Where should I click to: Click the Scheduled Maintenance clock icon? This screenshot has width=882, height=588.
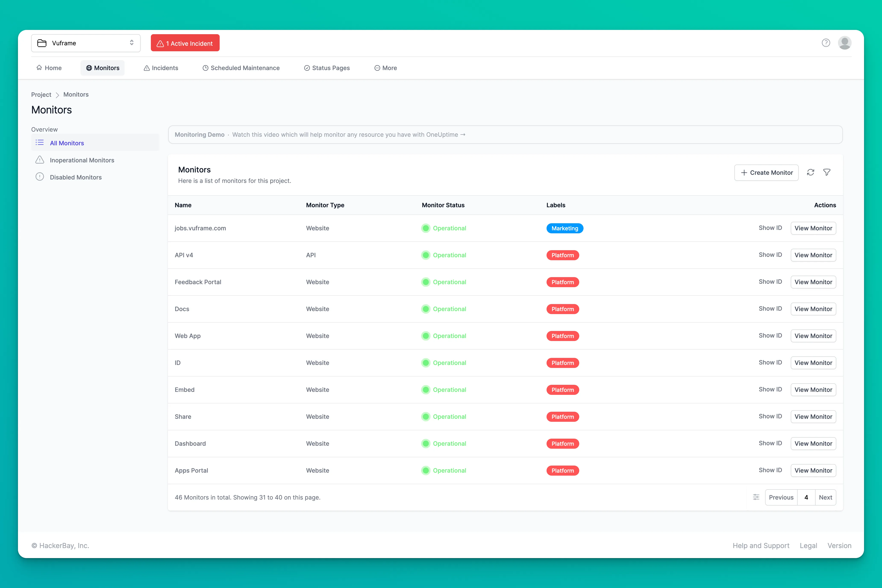point(206,68)
